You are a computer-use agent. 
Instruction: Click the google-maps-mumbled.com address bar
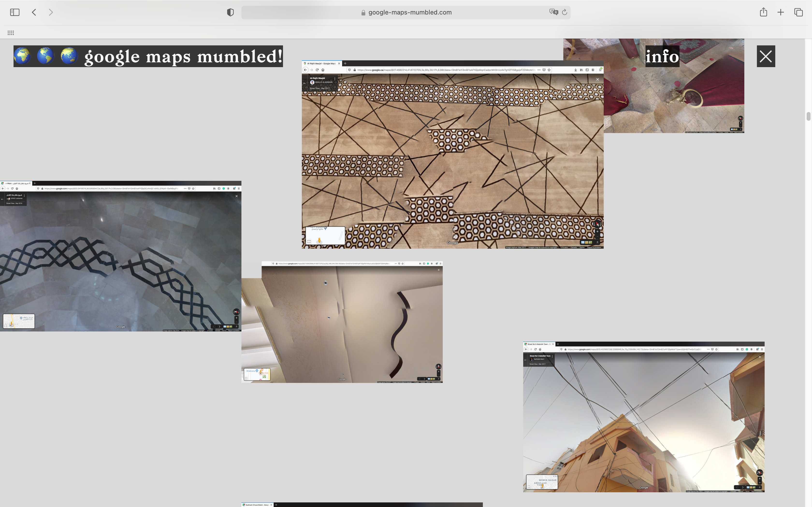pos(409,12)
